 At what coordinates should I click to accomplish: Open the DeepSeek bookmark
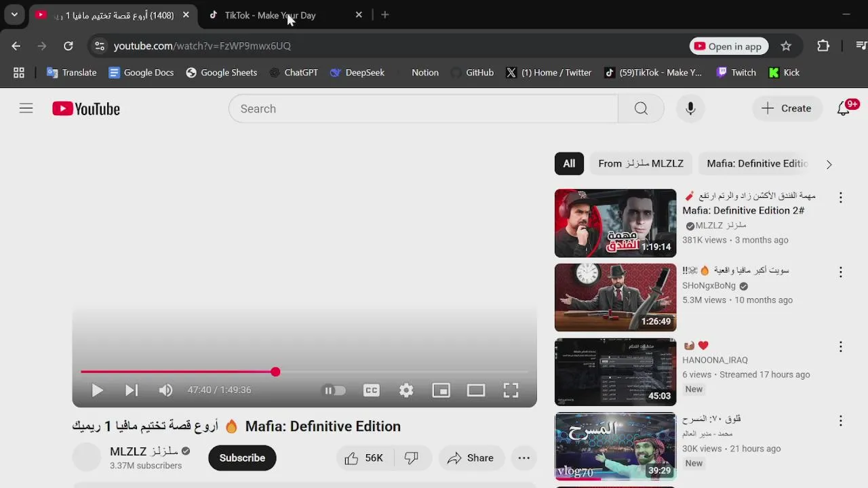coord(357,73)
